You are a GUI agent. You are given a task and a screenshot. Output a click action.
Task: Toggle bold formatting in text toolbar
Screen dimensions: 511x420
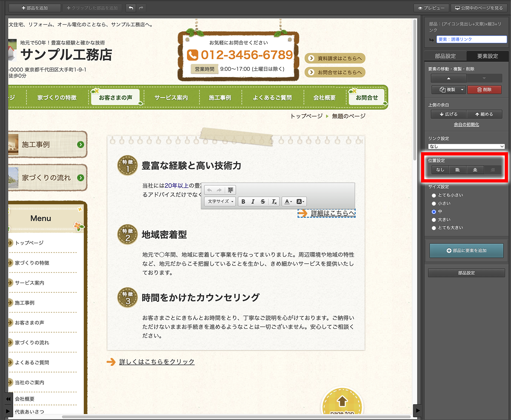pyautogui.click(x=243, y=202)
